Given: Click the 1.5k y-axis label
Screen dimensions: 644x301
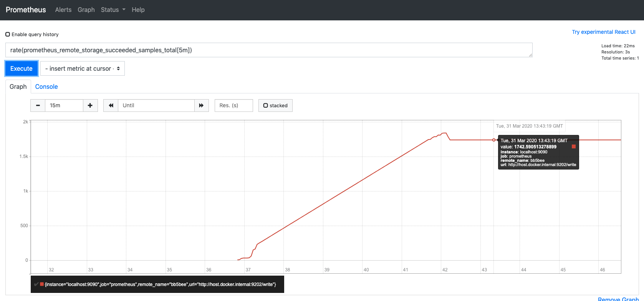Looking at the screenshot, I should [24, 156].
